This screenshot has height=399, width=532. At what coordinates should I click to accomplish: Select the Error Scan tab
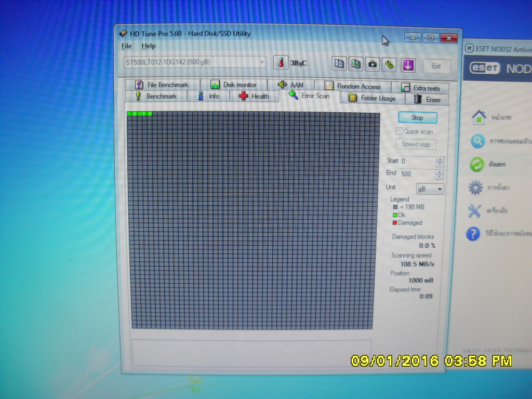pos(309,96)
